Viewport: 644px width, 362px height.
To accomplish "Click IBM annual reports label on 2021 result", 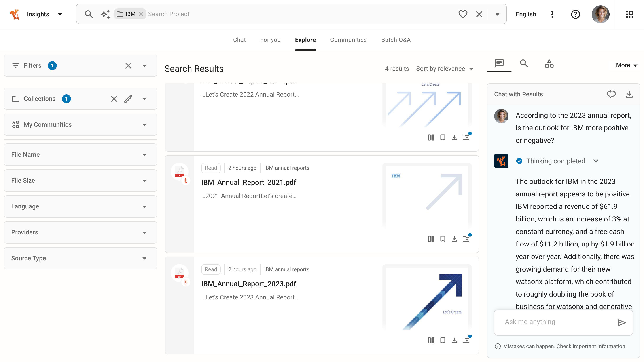I will click(286, 168).
